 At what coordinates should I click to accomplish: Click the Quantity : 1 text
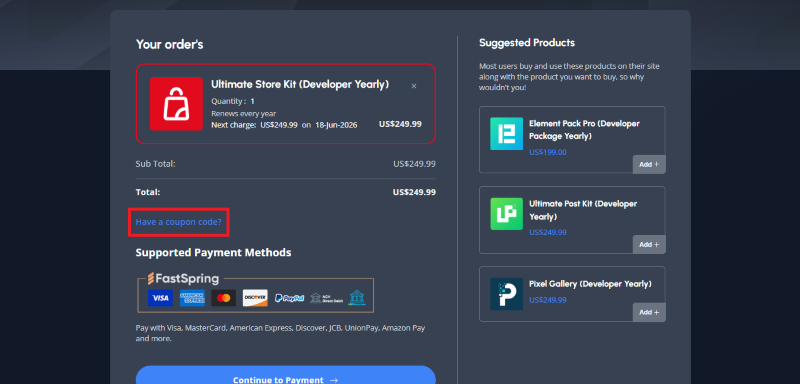[233, 101]
